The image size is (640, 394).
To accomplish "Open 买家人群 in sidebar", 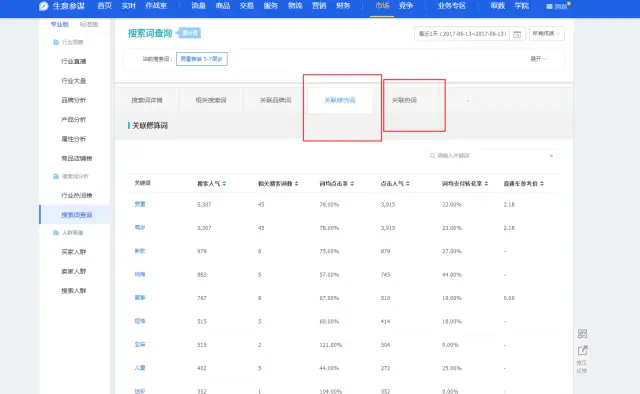I will click(74, 252).
